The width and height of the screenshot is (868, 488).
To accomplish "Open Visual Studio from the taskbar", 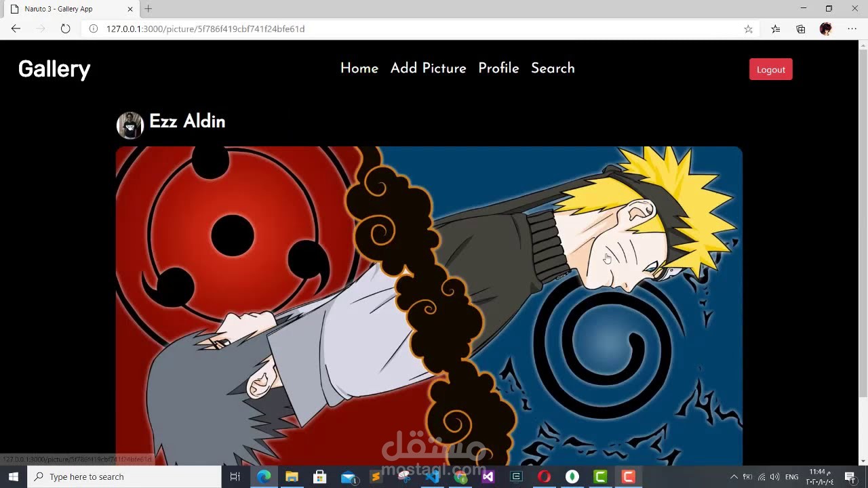I will click(488, 476).
